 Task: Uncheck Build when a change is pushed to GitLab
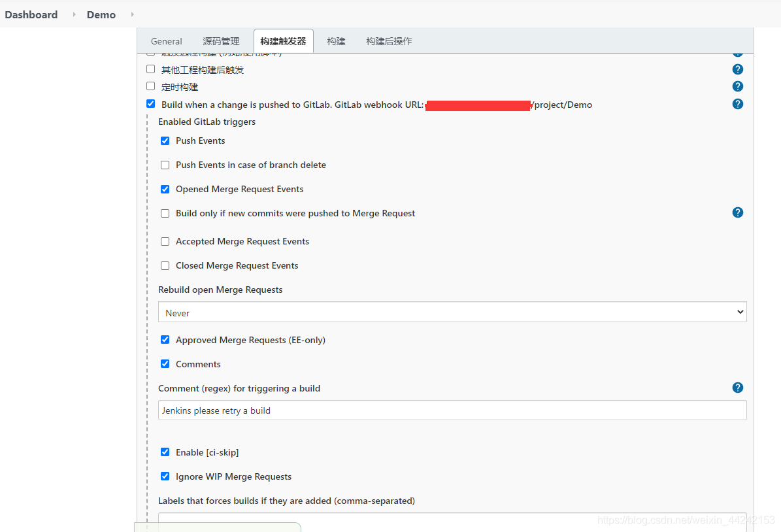click(x=150, y=104)
